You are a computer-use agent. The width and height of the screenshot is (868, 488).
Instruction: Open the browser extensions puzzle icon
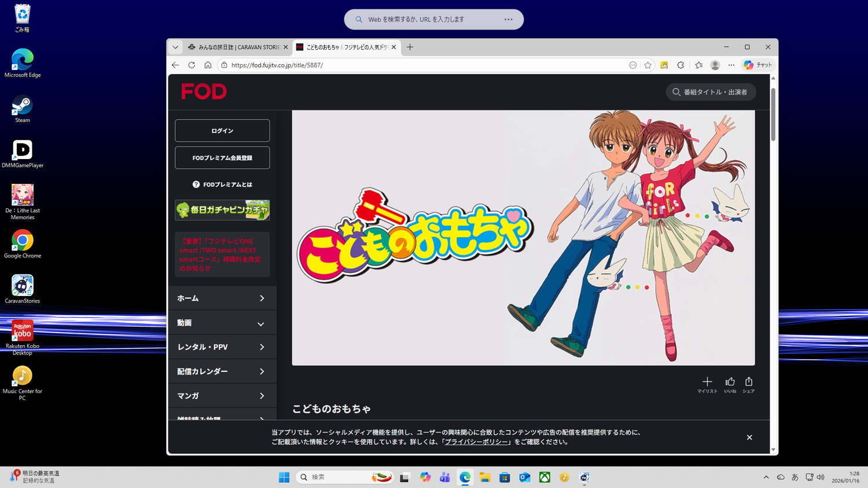[681, 65]
